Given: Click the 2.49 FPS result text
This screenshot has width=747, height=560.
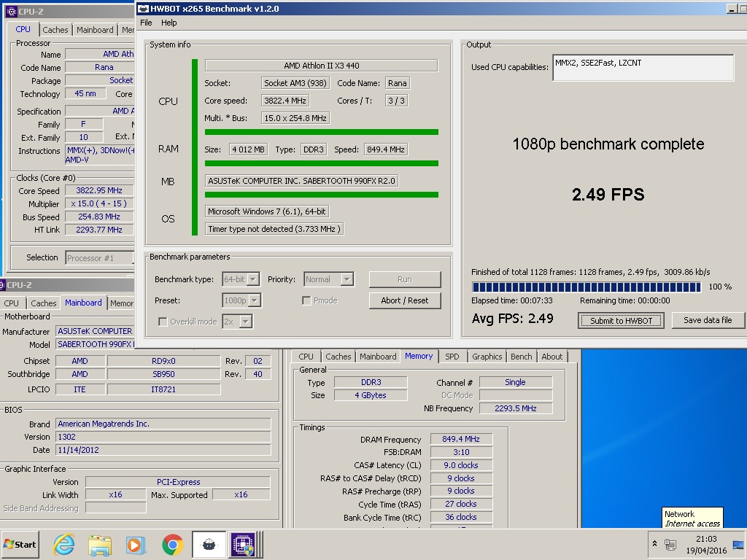Looking at the screenshot, I should coord(608,194).
